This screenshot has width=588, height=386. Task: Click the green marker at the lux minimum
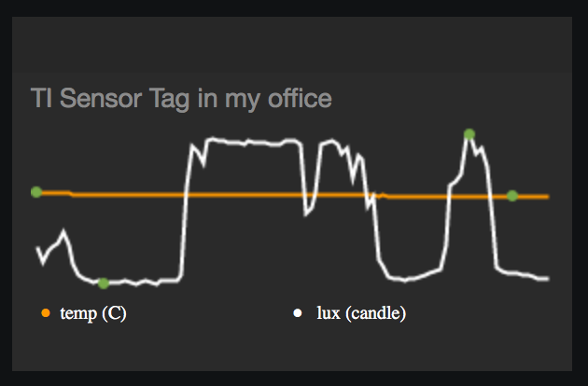tap(104, 283)
